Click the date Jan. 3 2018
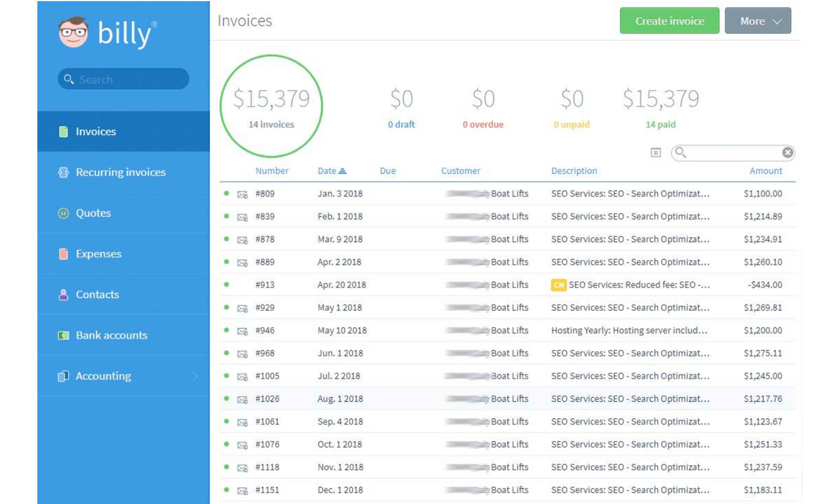Viewport: 840px width, 504px height. click(340, 194)
